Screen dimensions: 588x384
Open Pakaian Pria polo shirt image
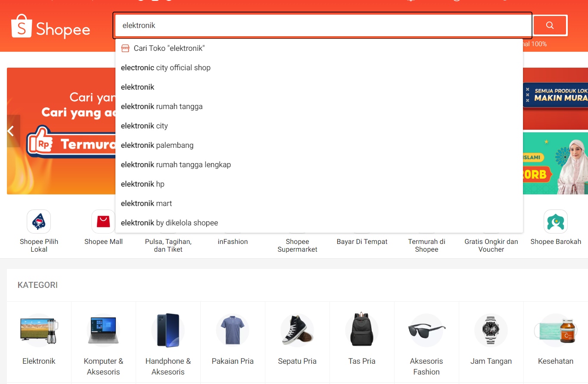coord(233,331)
